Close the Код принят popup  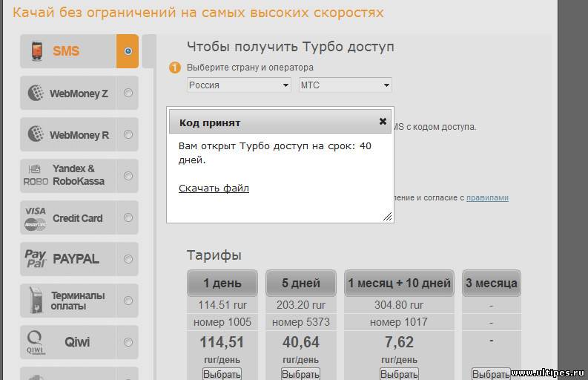[383, 122]
